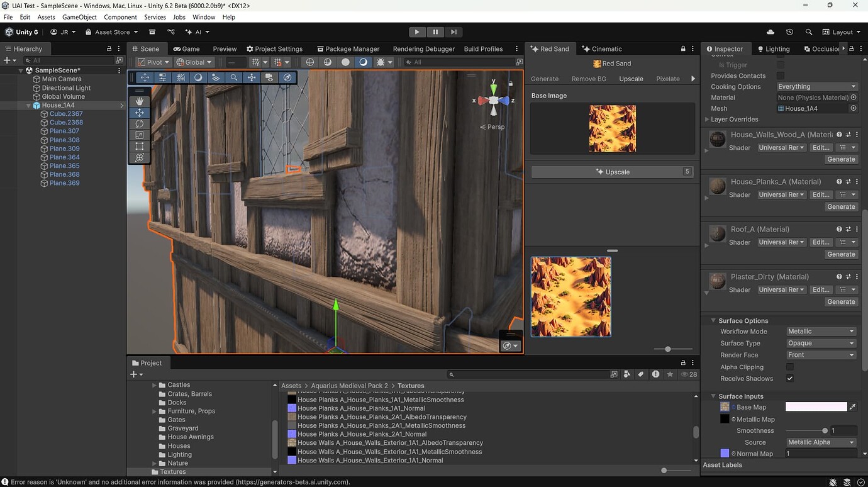The image size is (868, 487).
Task: Click the search magnifier in the scene toolbar overlay
Action: point(234,77)
